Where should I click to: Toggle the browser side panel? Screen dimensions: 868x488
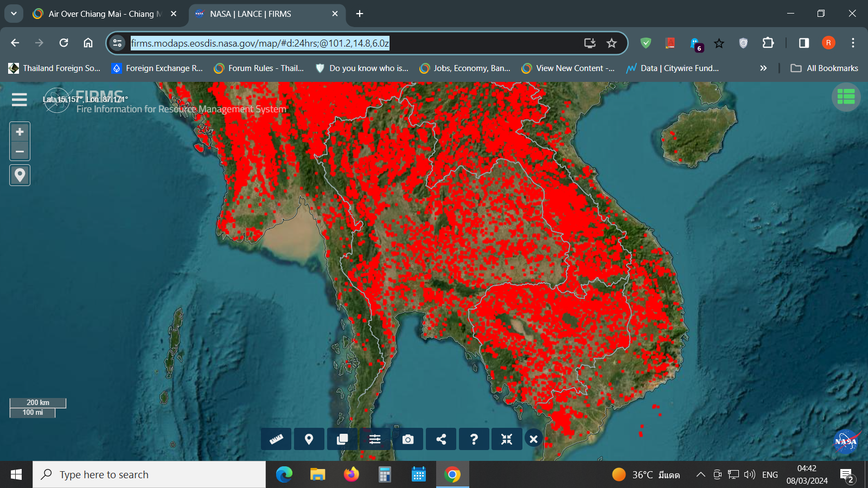coord(804,43)
